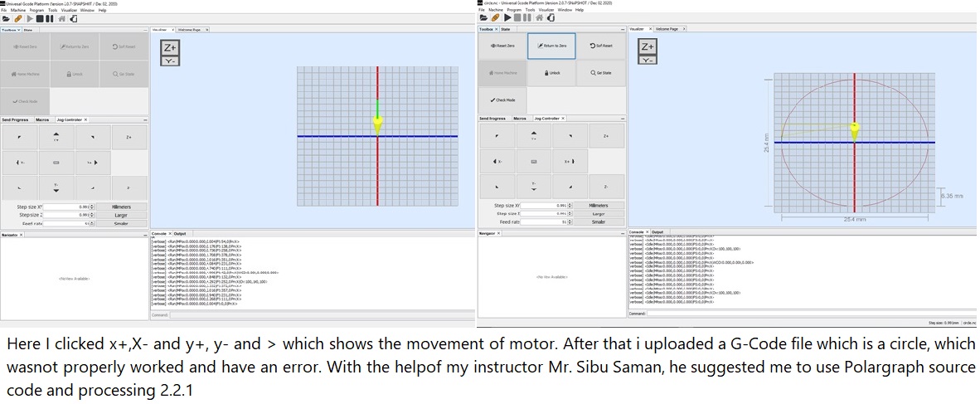The image size is (980, 404).
Task: Jog diagonal down-right arrow in right window
Action: 570,187
